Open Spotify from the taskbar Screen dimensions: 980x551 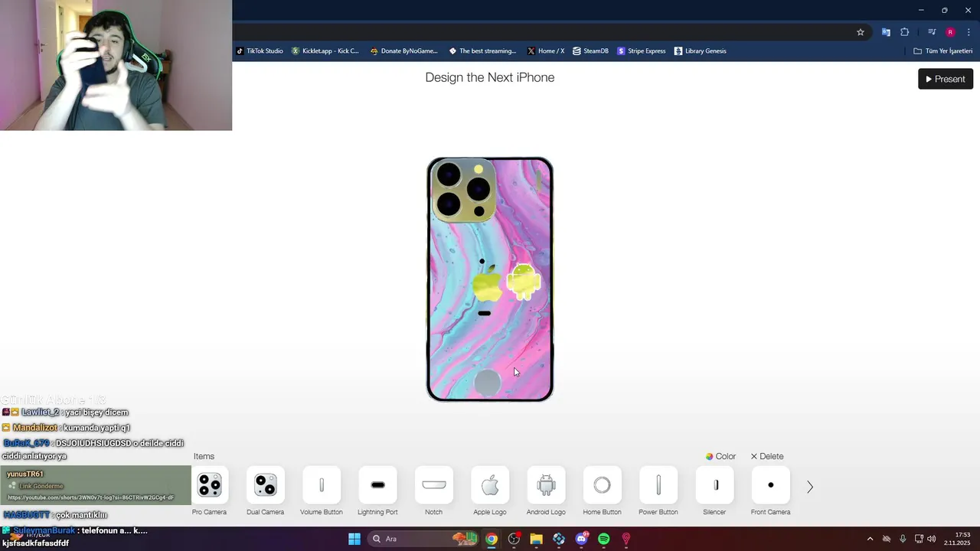(x=603, y=539)
